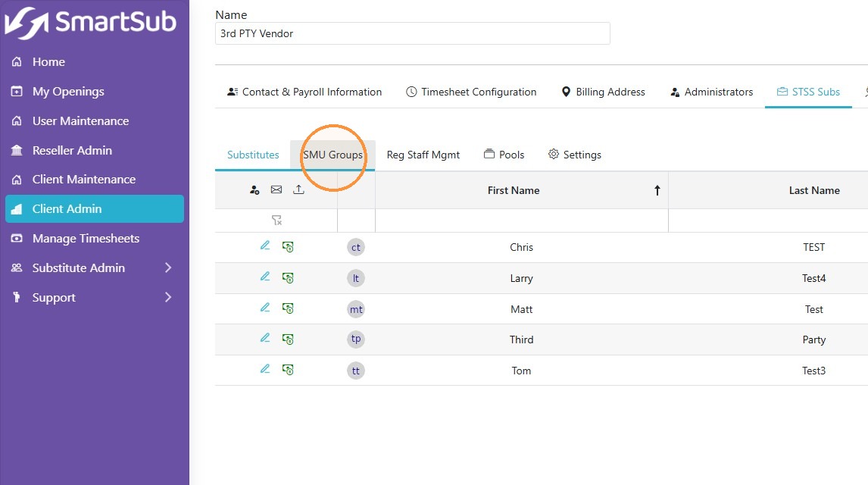Select the STSS Subs tab

pyautogui.click(x=808, y=92)
